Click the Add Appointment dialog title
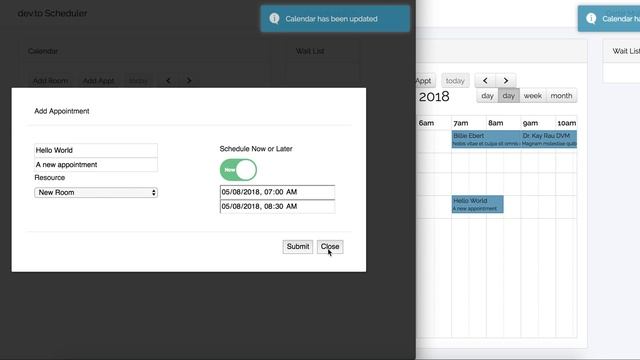Viewport: 640px width, 360px height. [62, 111]
